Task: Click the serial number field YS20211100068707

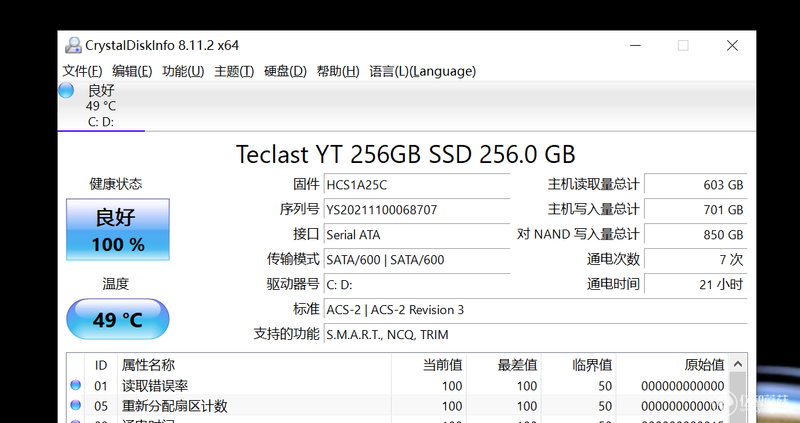Action: (x=417, y=209)
